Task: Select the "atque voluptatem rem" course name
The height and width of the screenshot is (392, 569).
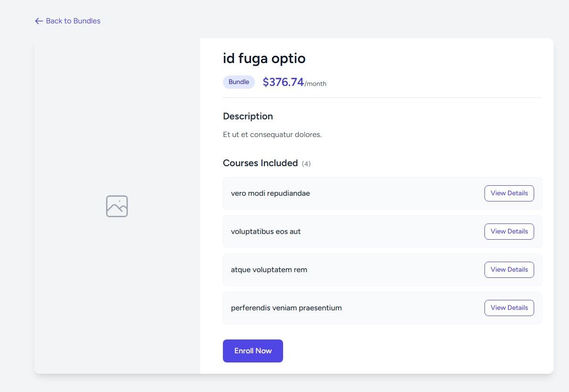Action: pyautogui.click(x=269, y=270)
